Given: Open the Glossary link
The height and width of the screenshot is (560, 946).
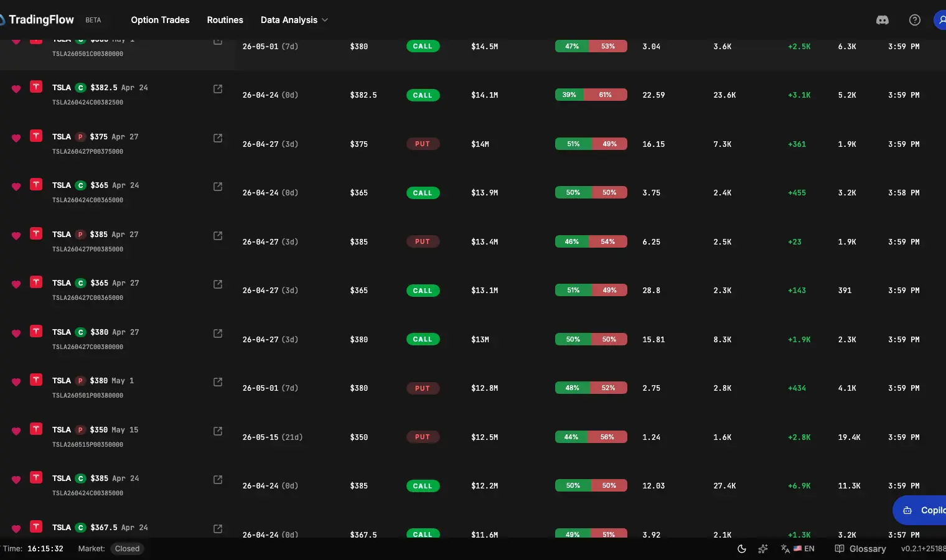Looking at the screenshot, I should coord(868,549).
